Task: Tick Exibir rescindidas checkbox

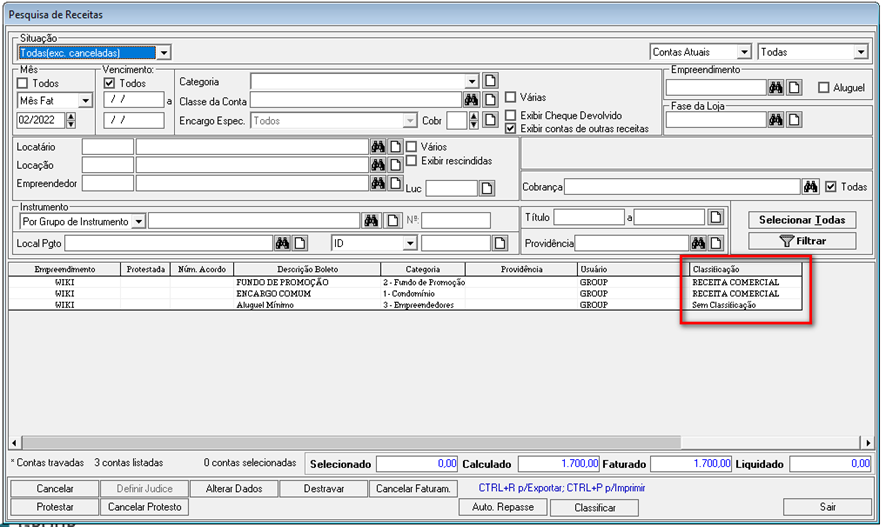Action: [x=411, y=160]
